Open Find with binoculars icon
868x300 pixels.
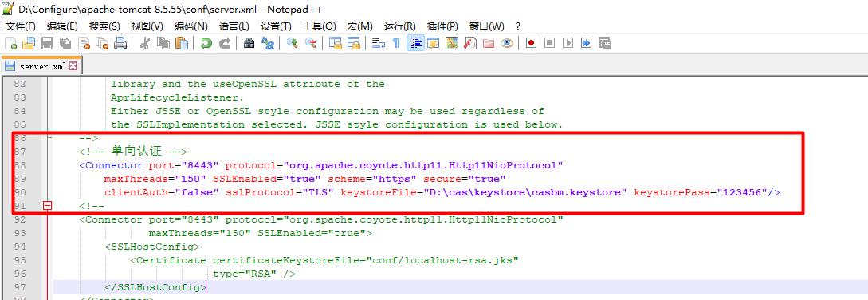249,43
